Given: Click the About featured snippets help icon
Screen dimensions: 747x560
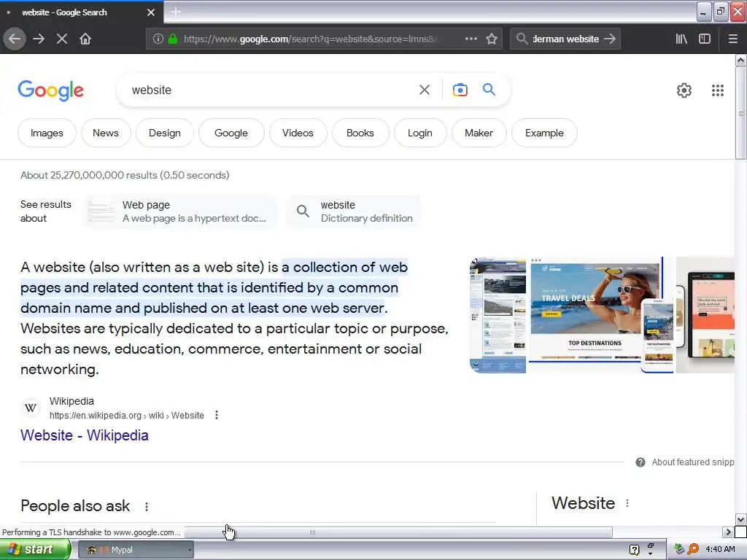Looking at the screenshot, I should coord(640,462).
